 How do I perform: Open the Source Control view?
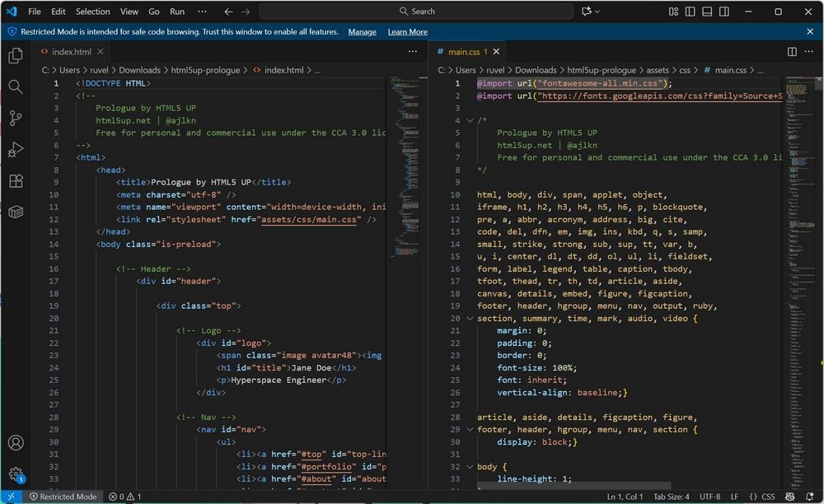[15, 118]
